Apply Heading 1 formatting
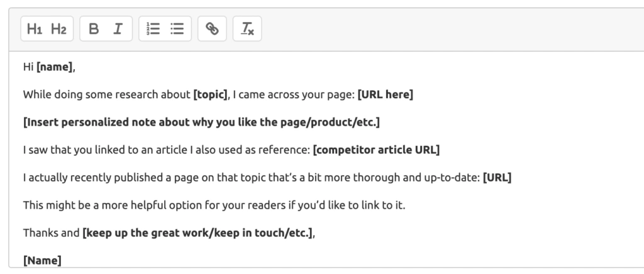Screen dimensions: 644x274 coord(35,29)
